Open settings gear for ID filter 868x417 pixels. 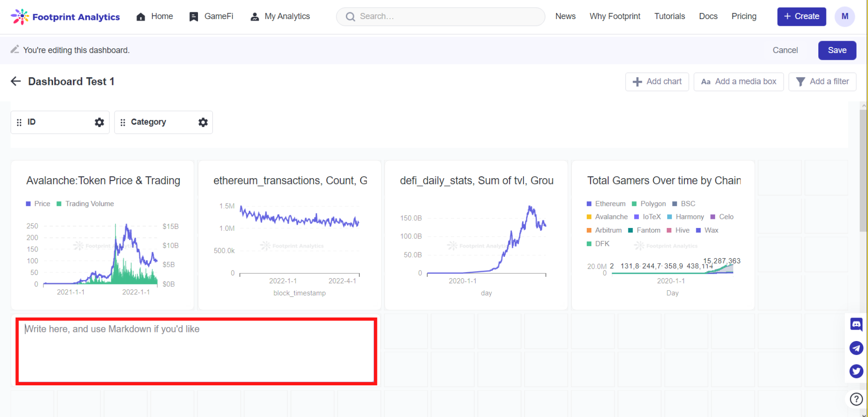99,122
